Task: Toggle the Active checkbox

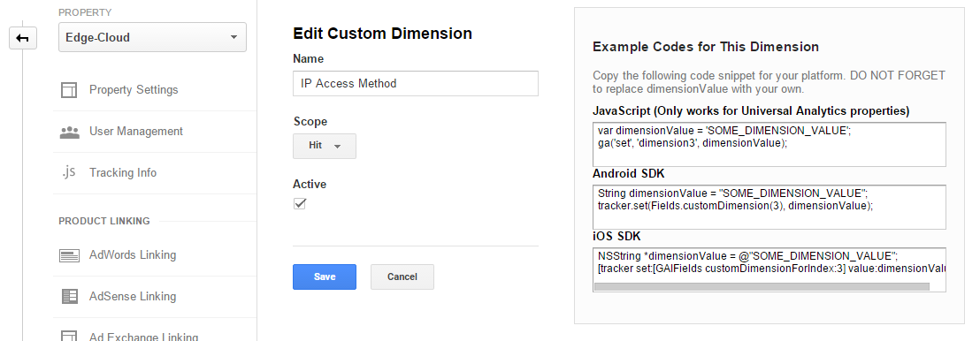Action: (x=300, y=203)
